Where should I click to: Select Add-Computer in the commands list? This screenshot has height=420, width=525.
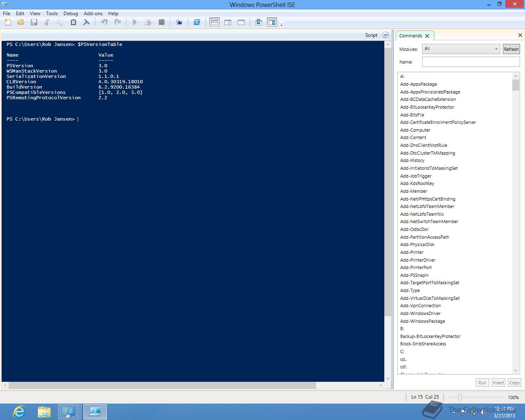coord(415,130)
